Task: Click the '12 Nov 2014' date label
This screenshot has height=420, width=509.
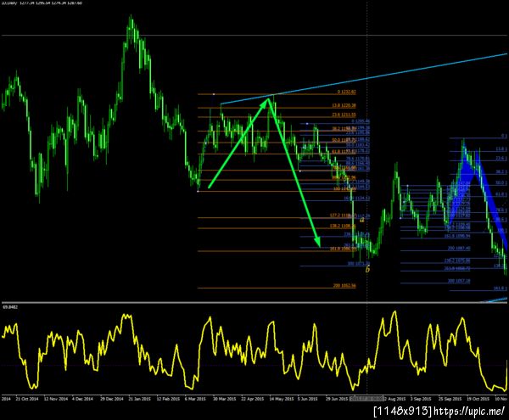Action: tap(55, 399)
